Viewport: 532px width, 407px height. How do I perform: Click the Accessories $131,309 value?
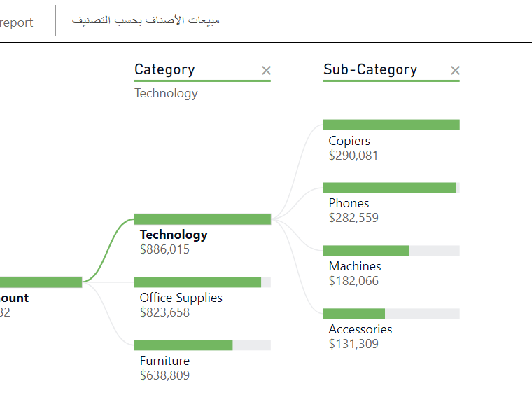tap(353, 344)
